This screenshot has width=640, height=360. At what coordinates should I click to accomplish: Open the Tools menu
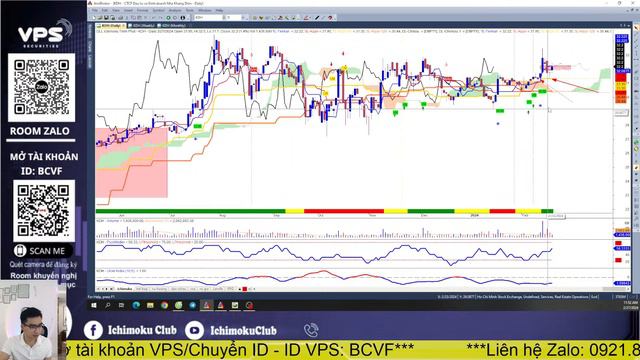pyautogui.click(x=190, y=10)
